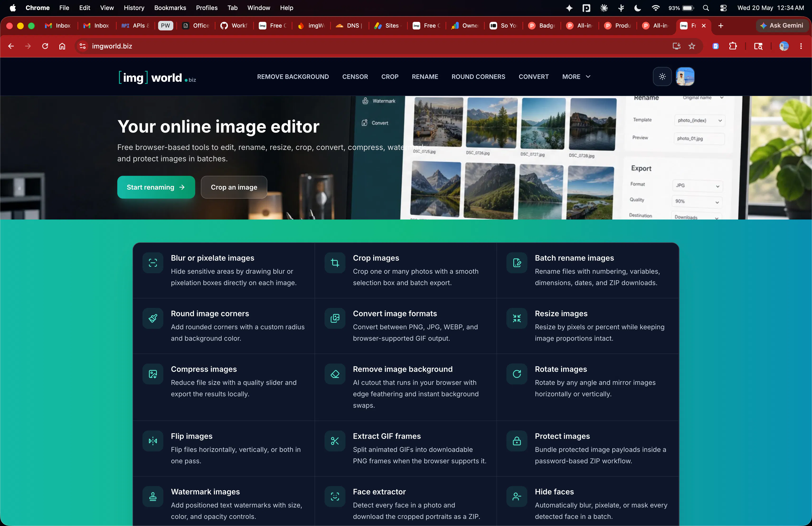Open the user profile avatar on imgworld
Screen dimensions: 812x526
click(685, 77)
